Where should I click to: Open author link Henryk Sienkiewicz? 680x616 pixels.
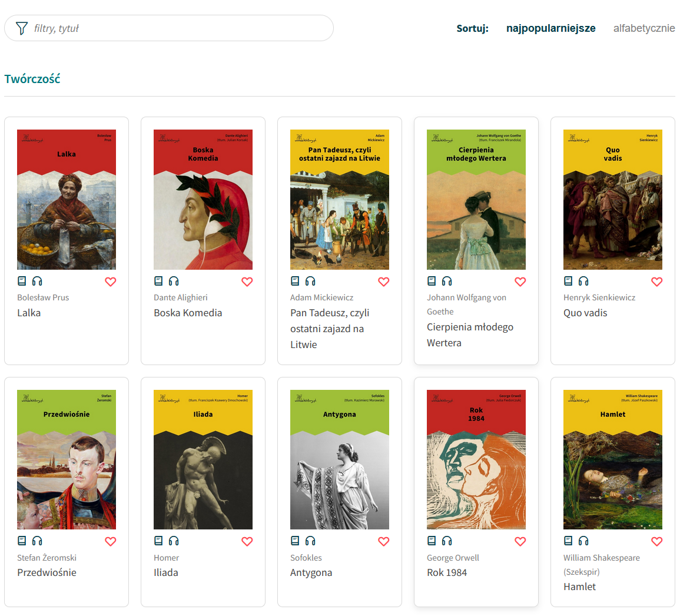(x=599, y=297)
